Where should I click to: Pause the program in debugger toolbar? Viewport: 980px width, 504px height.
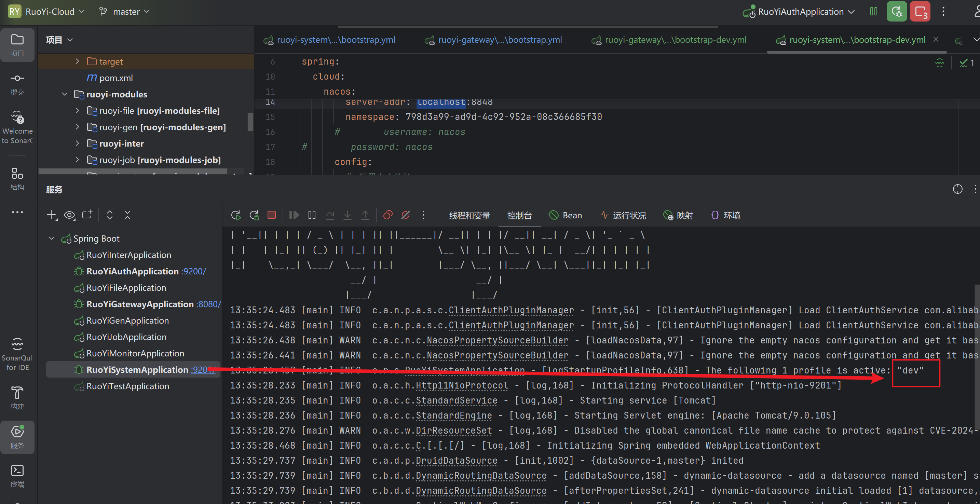[x=312, y=215]
